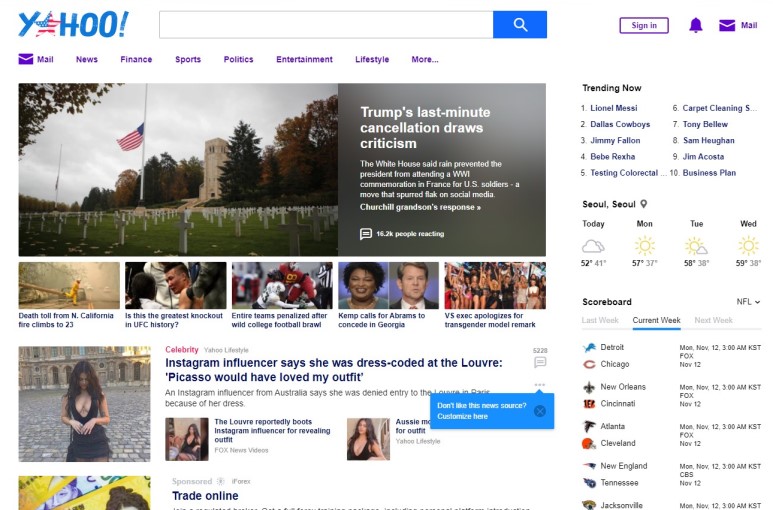Image resolution: width=773 pixels, height=510 pixels.
Task: Click Wednesday's sunny weather icon
Action: coord(748,245)
